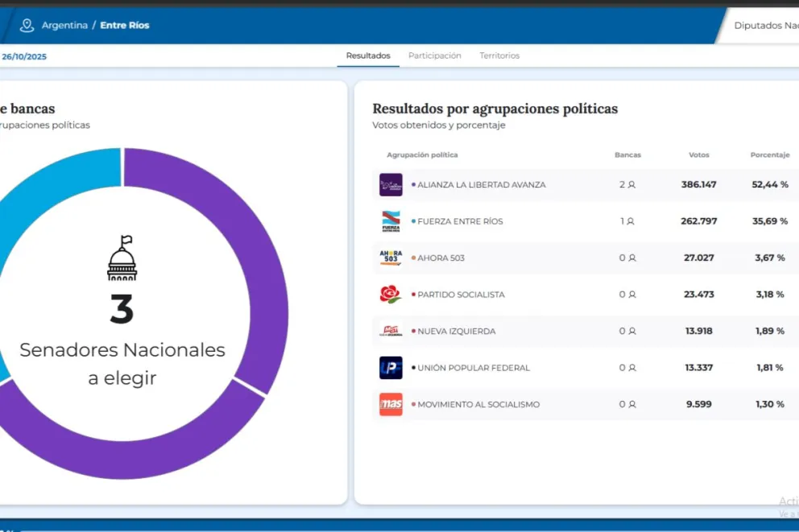Click the location pin icon beside Argentina
Screen dimensions: 799x532
click(27, 25)
